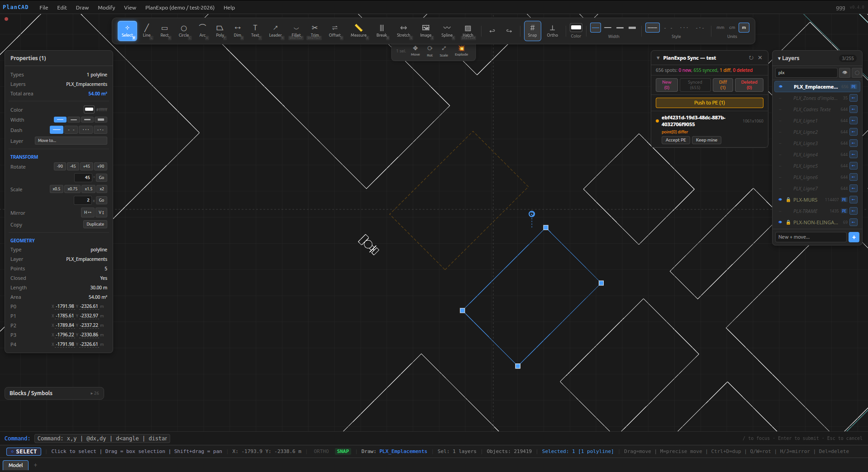868x472 pixels.
Task: Select the Circle tool
Action: pos(184,31)
